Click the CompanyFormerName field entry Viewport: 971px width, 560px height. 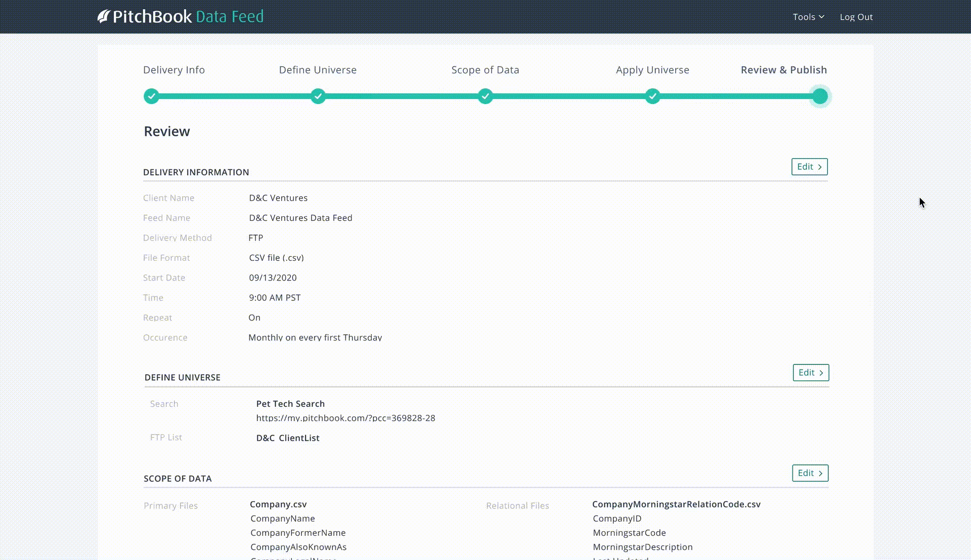[298, 533]
